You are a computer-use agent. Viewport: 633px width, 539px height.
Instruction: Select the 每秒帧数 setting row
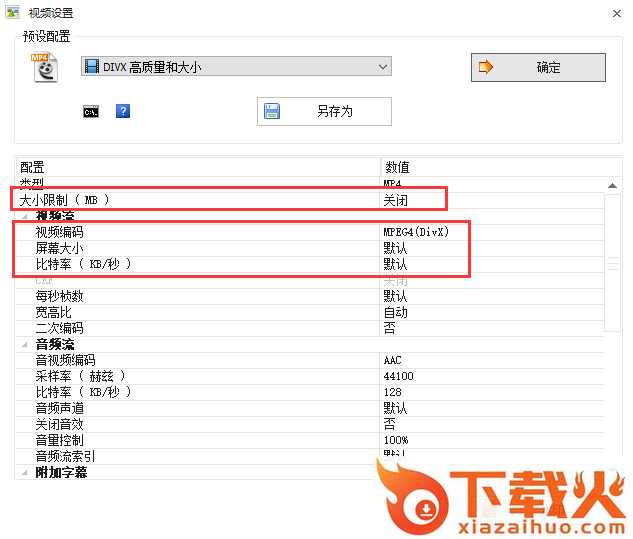[x=59, y=296]
